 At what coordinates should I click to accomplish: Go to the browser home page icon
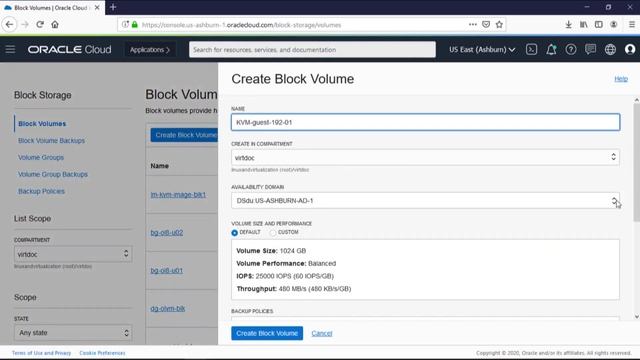(x=55, y=24)
